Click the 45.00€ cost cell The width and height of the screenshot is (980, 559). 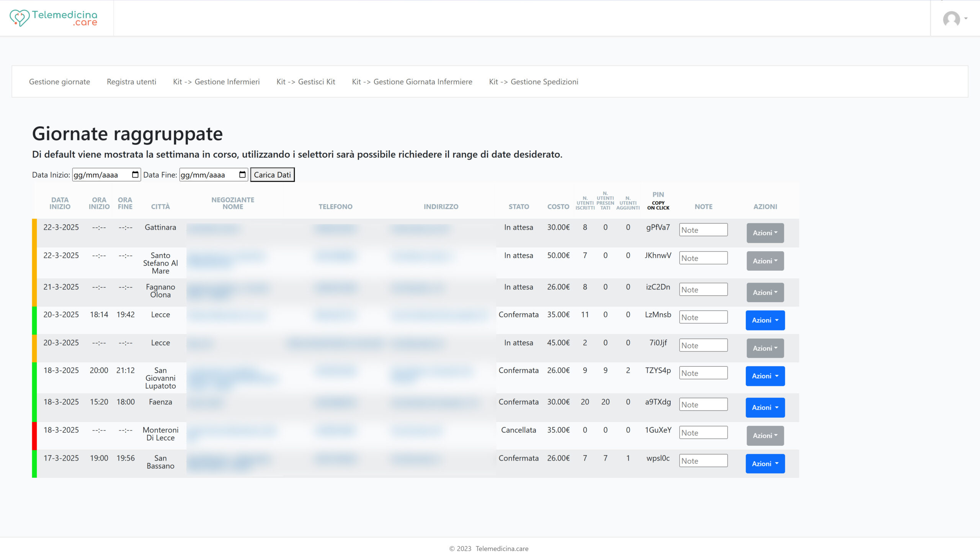[558, 342]
